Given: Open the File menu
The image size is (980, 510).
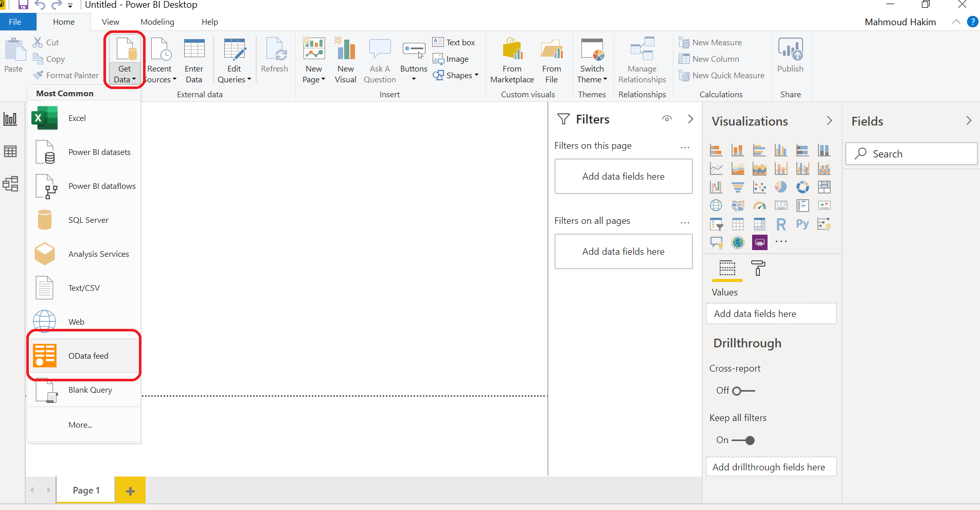Looking at the screenshot, I should (x=15, y=22).
